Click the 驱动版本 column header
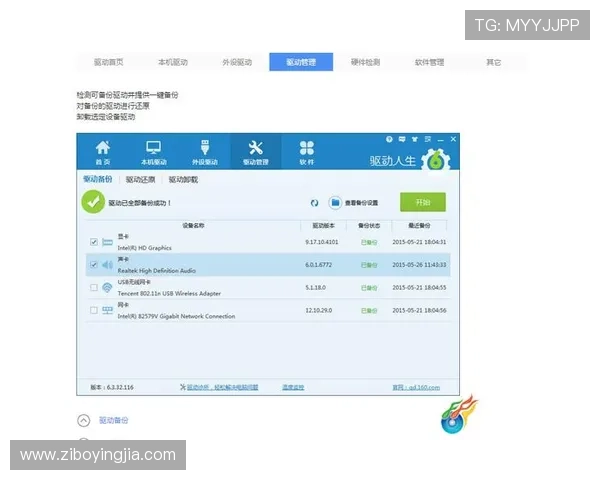 (324, 225)
